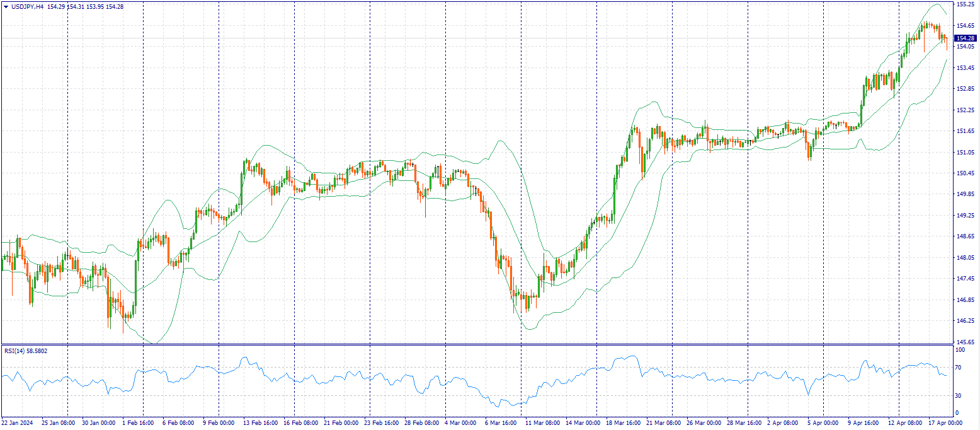Select the USDJPY,H4 symbol title text

(x=27, y=7)
